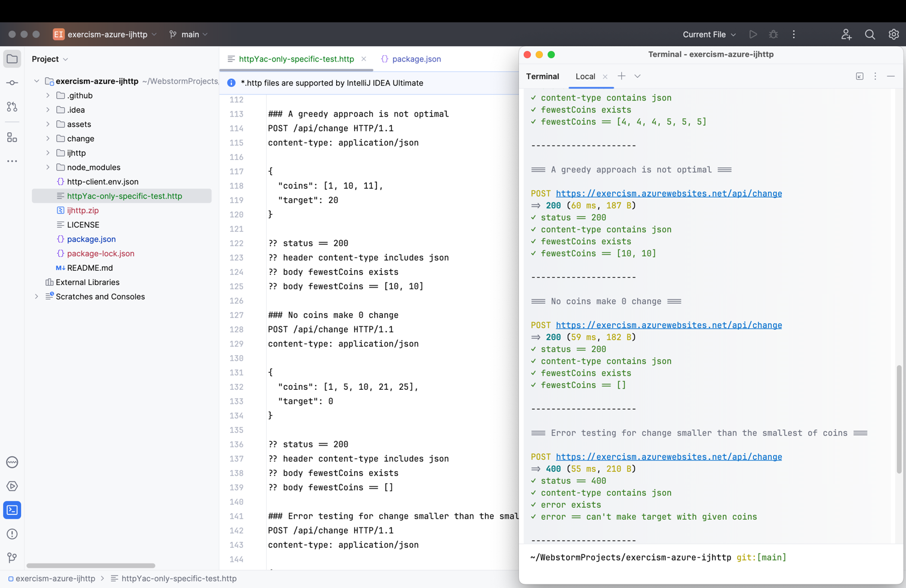This screenshot has height=588, width=906.
Task: Run the current file
Action: coord(753,35)
